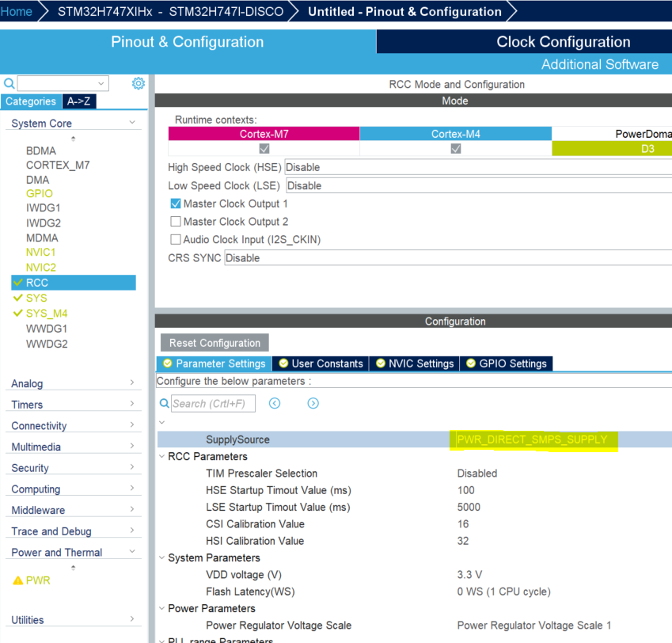Screen dimensions: 672x643
Task: Switch to the A->Z tab
Action: [79, 101]
